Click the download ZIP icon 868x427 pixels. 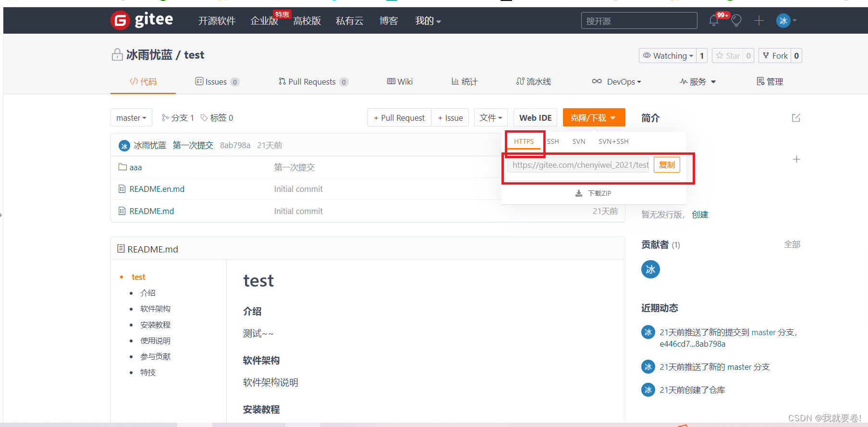579,193
